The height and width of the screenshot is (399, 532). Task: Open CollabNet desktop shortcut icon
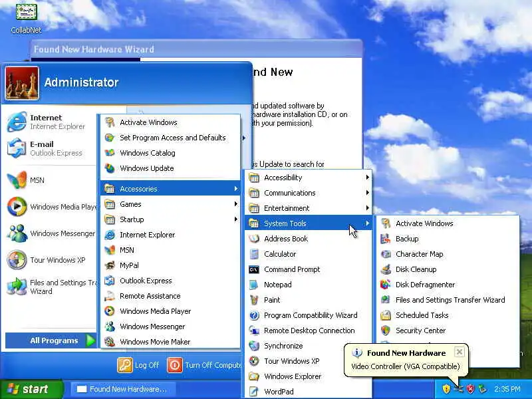[x=26, y=12]
